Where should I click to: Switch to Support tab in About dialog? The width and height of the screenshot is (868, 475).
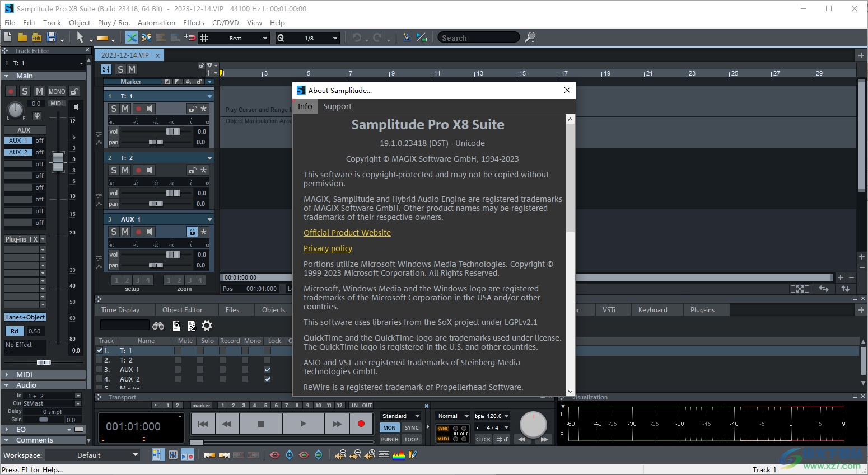coord(337,106)
